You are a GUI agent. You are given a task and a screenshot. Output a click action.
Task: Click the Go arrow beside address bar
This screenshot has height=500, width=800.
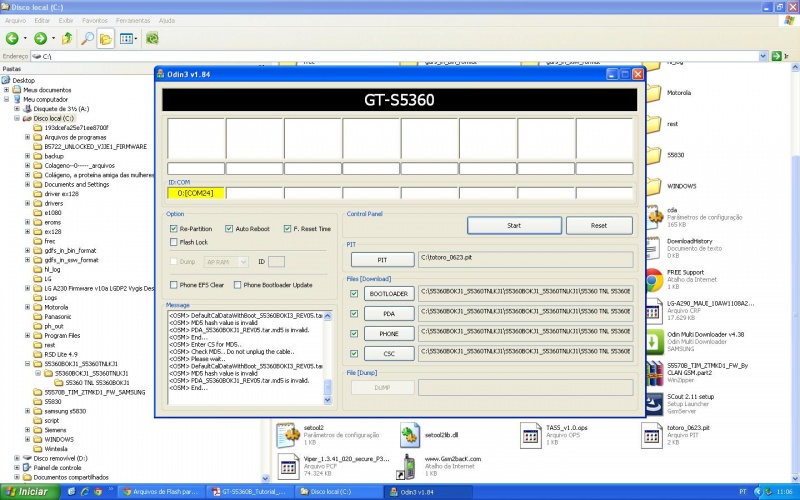click(777, 56)
